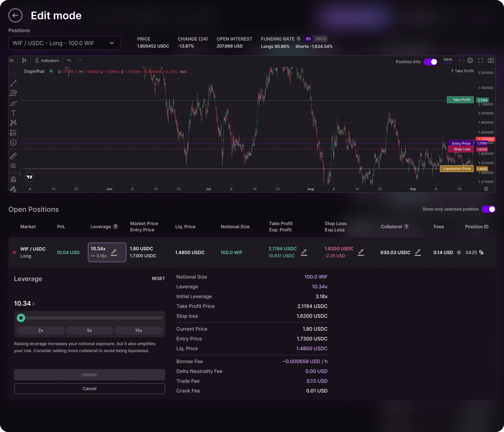Viewport: 504px width, 432px height.
Task: Expand the Save layout dropdown arrow
Action: [460, 61]
